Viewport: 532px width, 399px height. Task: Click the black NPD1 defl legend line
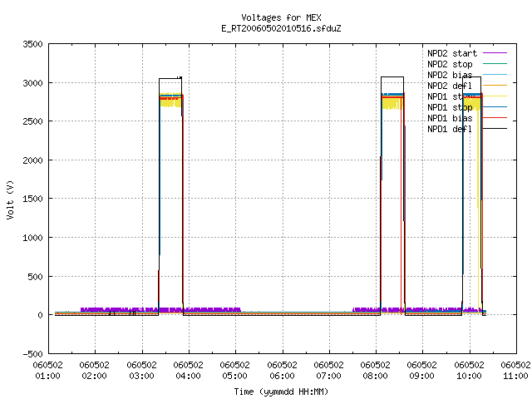[x=495, y=129]
